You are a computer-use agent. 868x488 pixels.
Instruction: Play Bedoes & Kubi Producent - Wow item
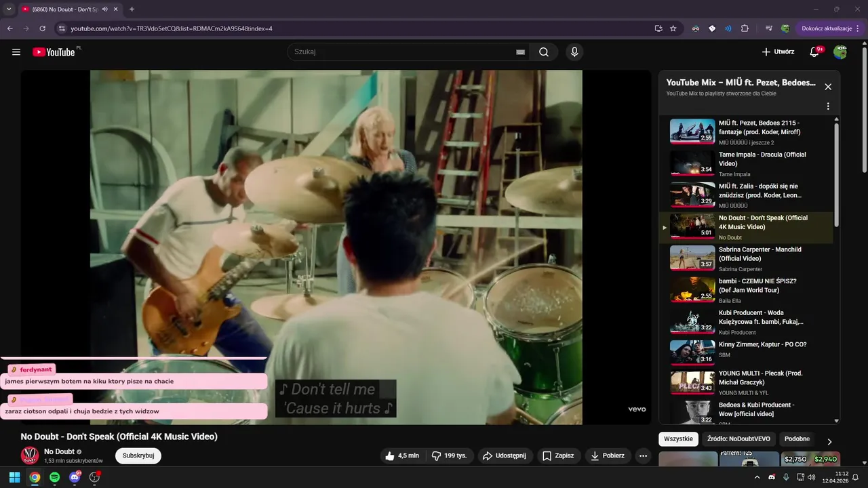coord(746,413)
